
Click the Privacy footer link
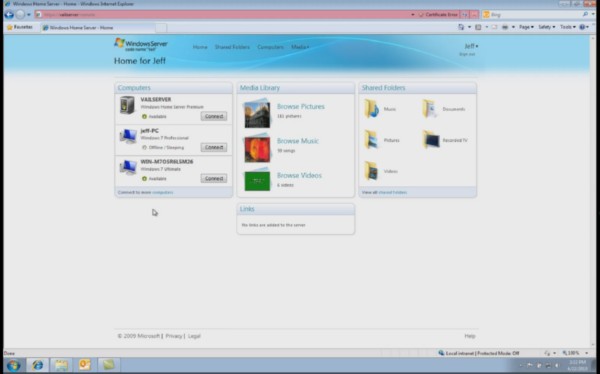(174, 336)
